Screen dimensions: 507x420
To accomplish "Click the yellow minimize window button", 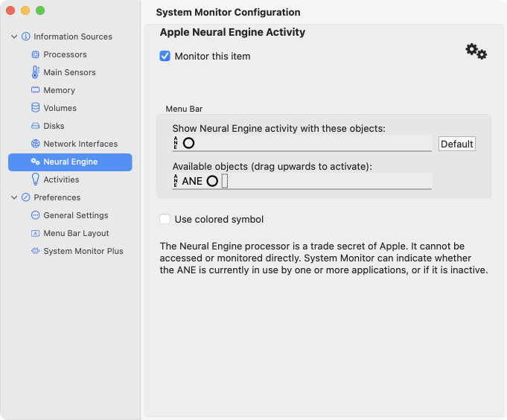I will (x=25, y=10).
